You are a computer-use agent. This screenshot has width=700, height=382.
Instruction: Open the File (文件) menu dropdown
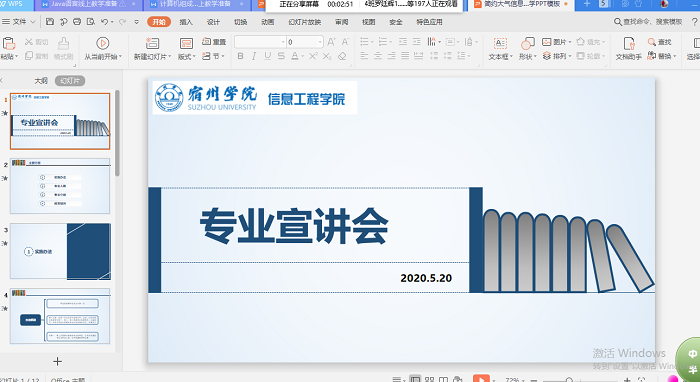(x=19, y=22)
